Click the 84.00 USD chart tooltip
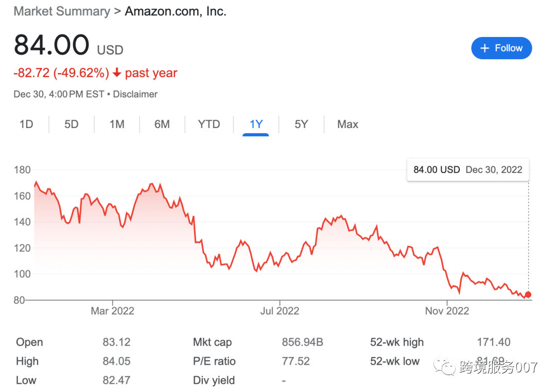 [x=467, y=170]
